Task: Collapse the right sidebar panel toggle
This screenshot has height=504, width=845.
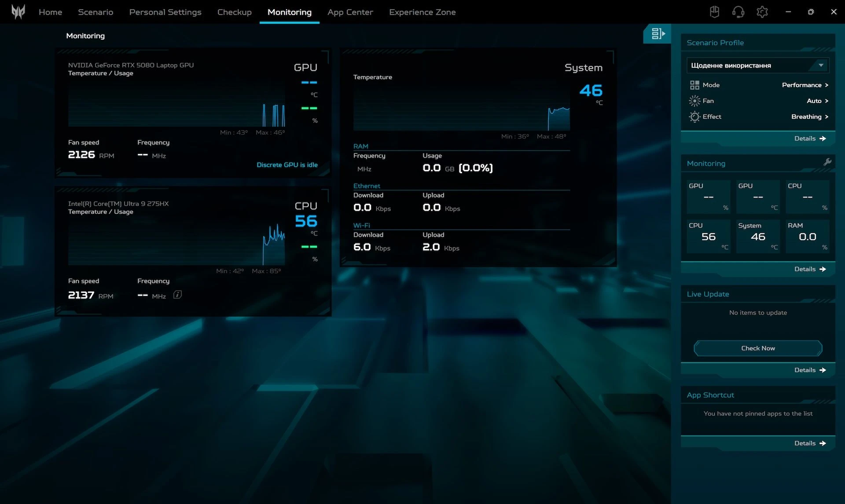Action: pos(658,33)
